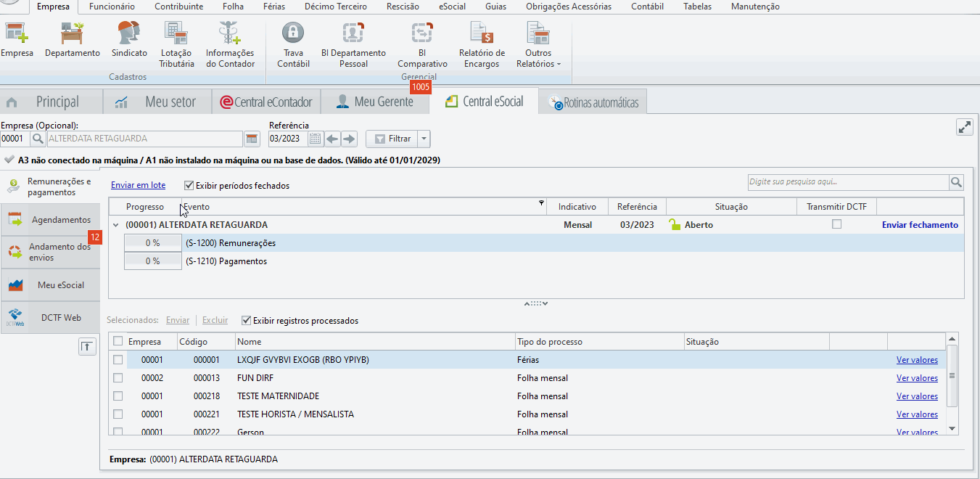Image resolution: width=980 pixels, height=479 pixels.
Task: Open the Décimo Terceiro ribbon tab
Action: click(x=336, y=7)
